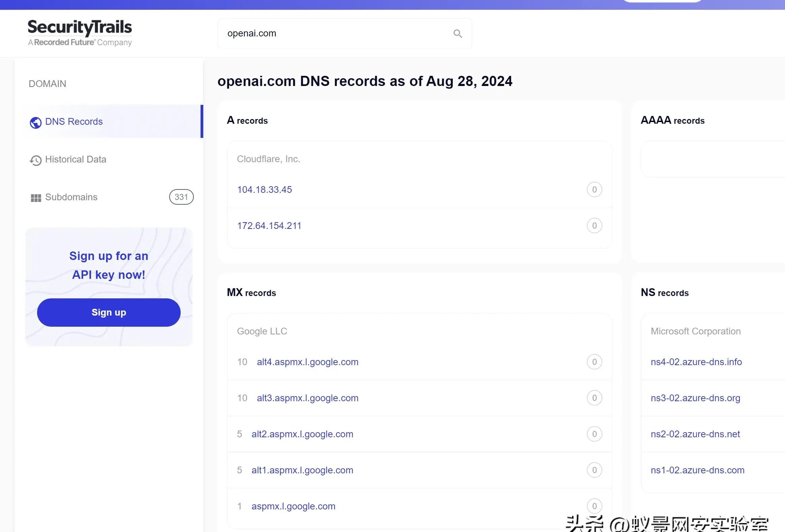Open the Subdomains section
The image size is (785, 532).
[x=109, y=197]
